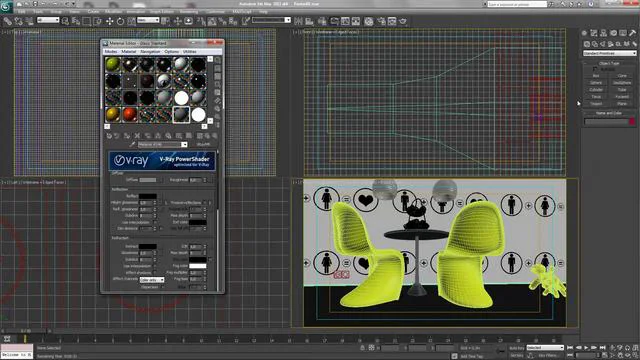The width and height of the screenshot is (640, 360).
Task: Click Get Material in Material Editor
Action: [x=109, y=136]
